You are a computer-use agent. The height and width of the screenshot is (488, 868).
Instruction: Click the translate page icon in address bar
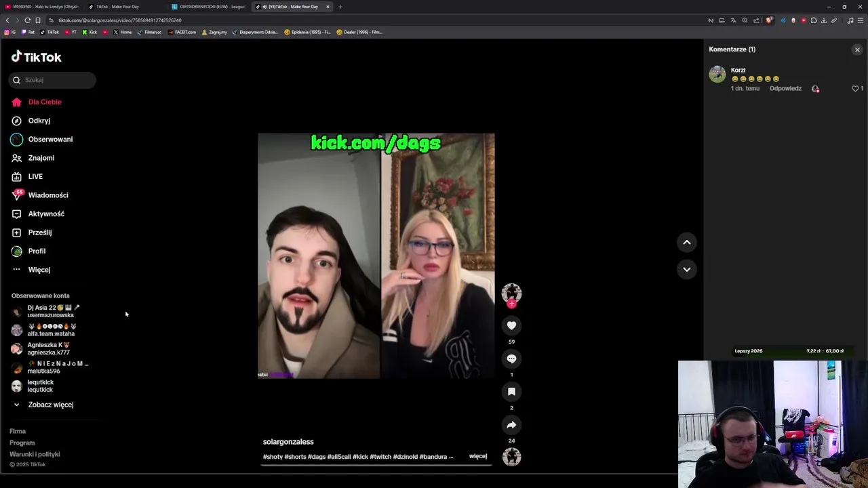pos(733,20)
